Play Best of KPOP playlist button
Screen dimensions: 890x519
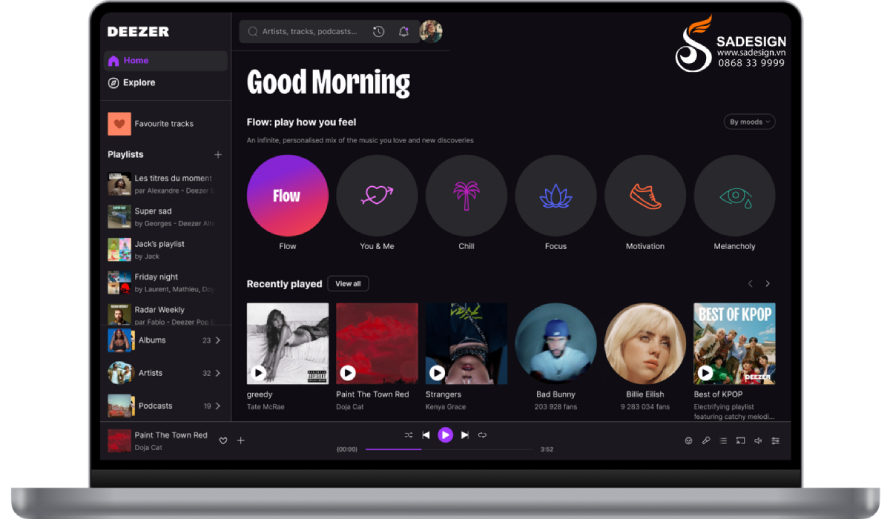click(x=706, y=372)
